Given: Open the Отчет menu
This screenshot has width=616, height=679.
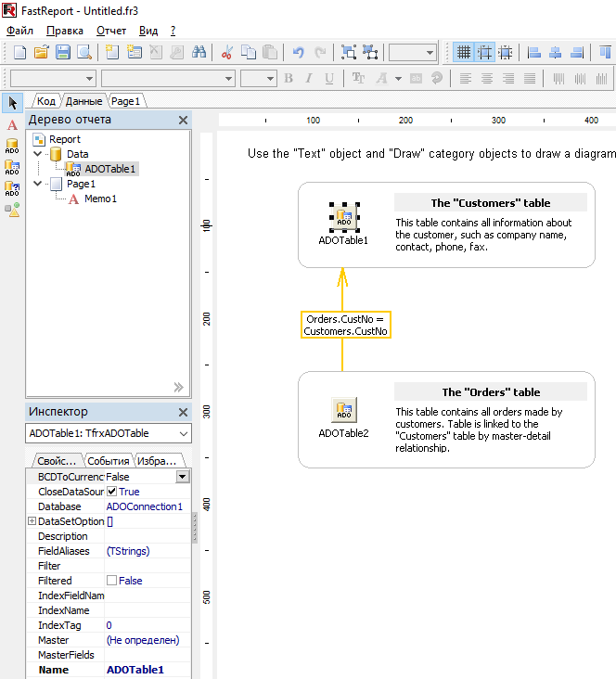Looking at the screenshot, I should pyautogui.click(x=111, y=31).
